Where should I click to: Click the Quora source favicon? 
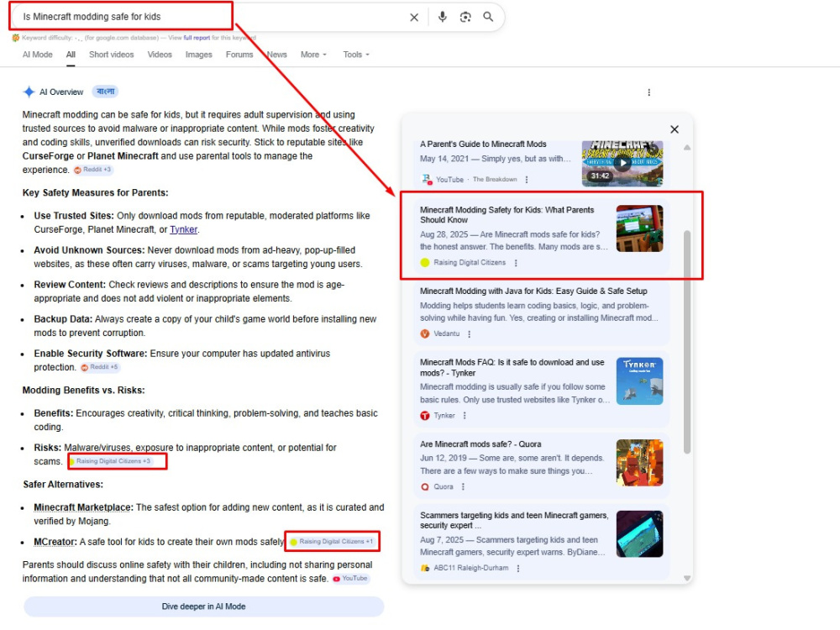tap(425, 486)
